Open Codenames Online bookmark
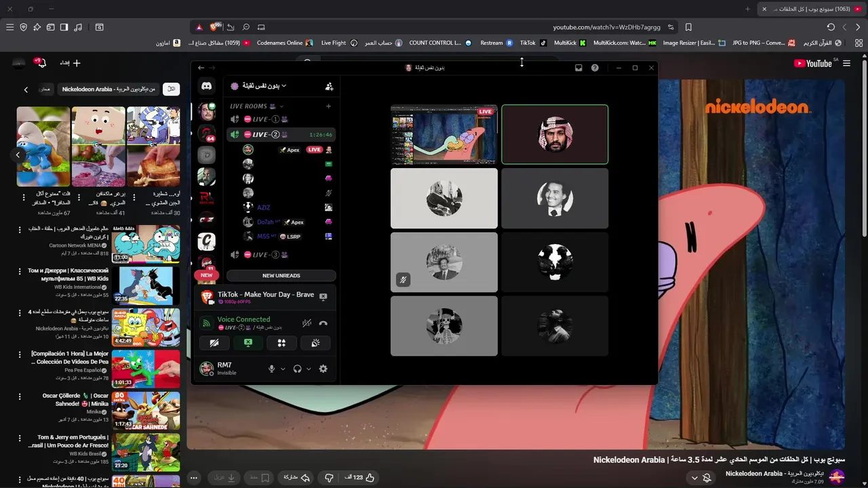Image resolution: width=868 pixels, height=488 pixels. tap(285, 43)
